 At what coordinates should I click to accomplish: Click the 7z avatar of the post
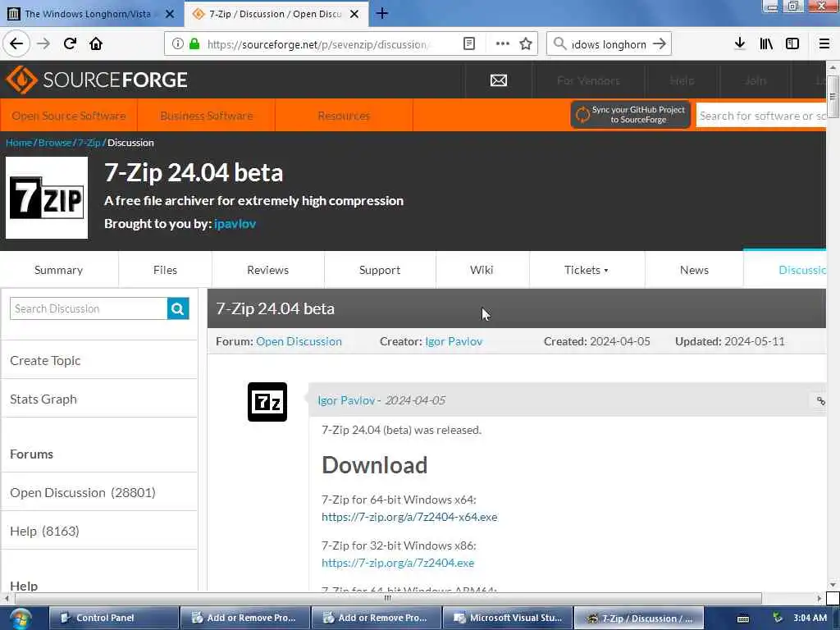click(x=267, y=402)
